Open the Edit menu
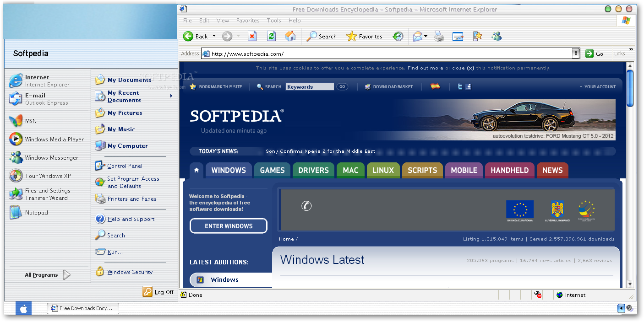The width and height of the screenshot is (644, 322). pyautogui.click(x=204, y=21)
